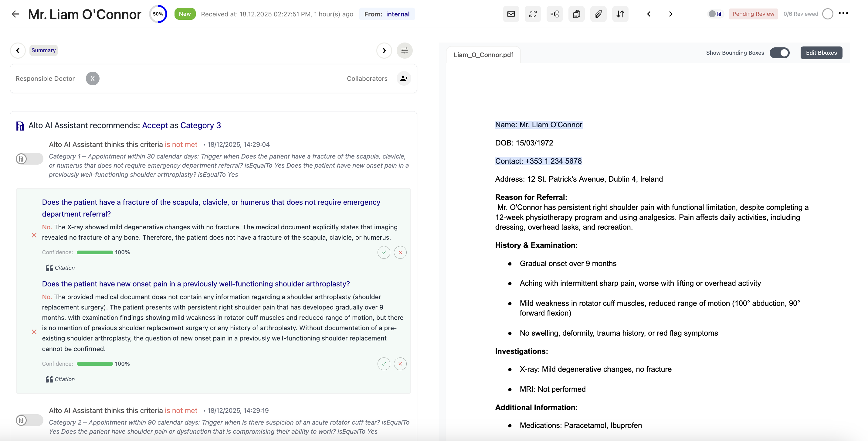Remove Responsible Doctor with the X avatar
Screen dimensions: 868x441
[x=92, y=78]
